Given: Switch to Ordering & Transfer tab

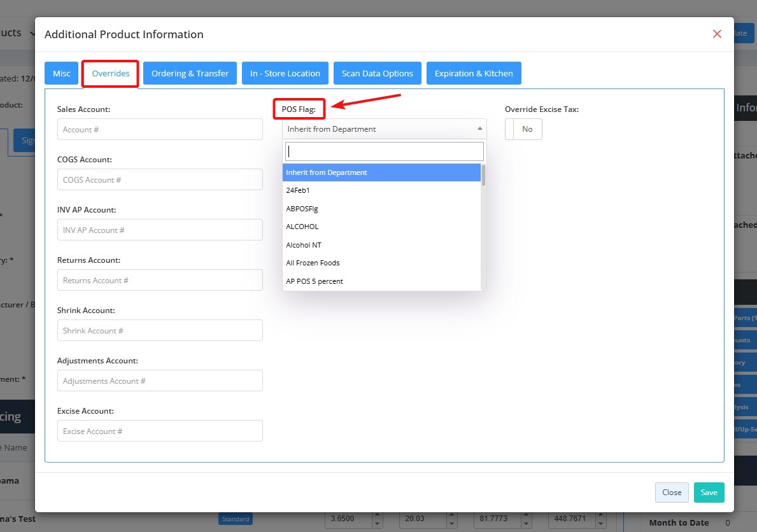Looking at the screenshot, I should point(190,73).
